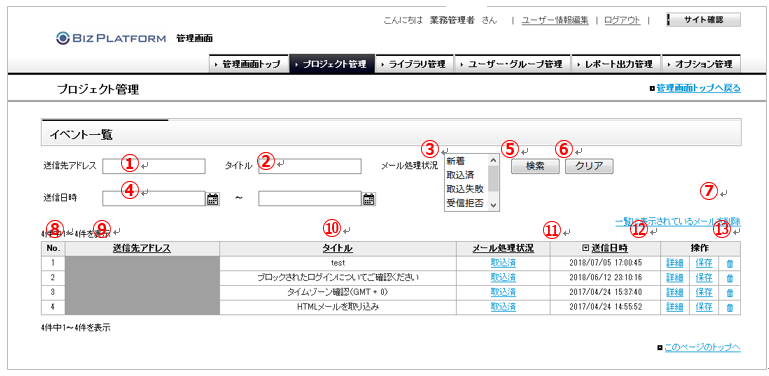Delete the タイムゾーン確認 mail via trash icon
769x376 pixels.
coord(729,293)
